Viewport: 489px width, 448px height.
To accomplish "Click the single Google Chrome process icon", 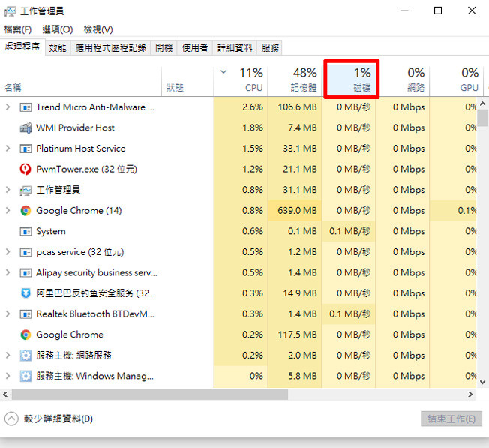I will 25,335.
